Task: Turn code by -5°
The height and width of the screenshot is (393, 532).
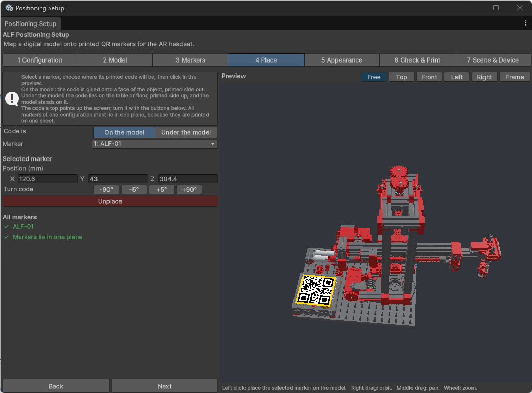Action: tap(134, 190)
